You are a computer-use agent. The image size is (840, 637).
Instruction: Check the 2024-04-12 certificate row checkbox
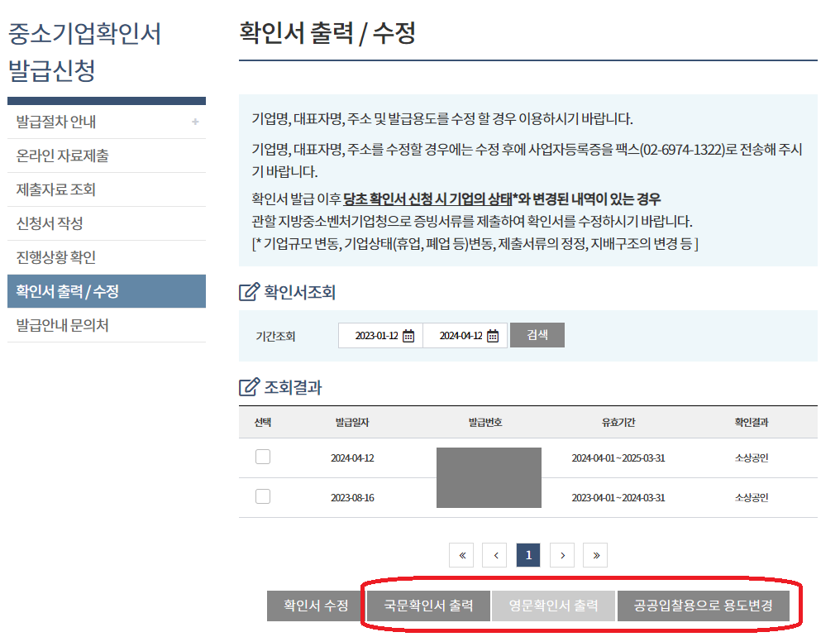click(262, 456)
